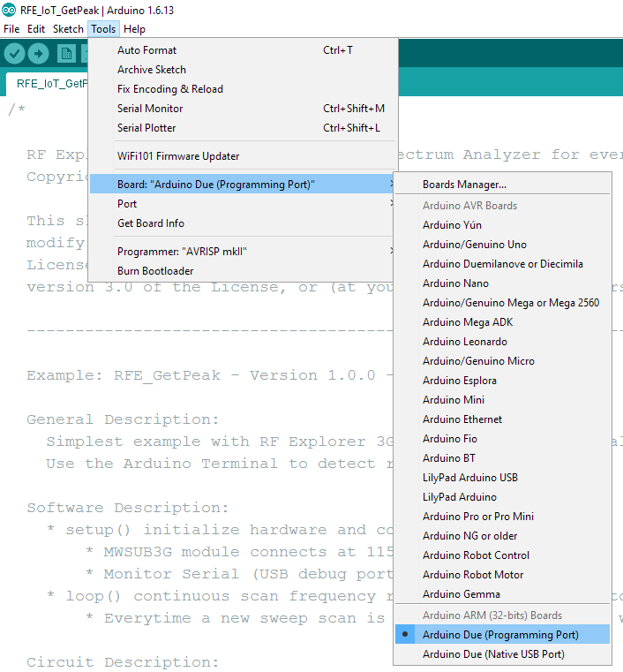Click the 'Circuit Description:' comment line
The width and height of the screenshot is (623, 672).
(123, 662)
